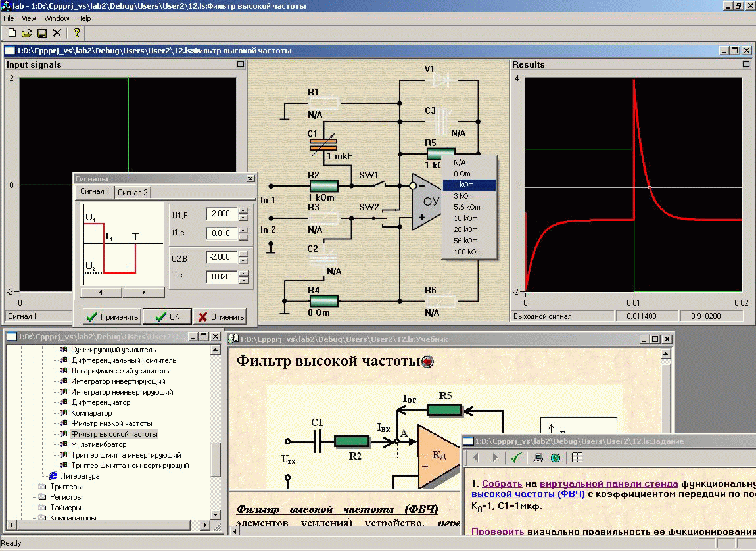756x551 pixels.
Task: Click the left arrow under the signal waveform preview
Action: [x=101, y=292]
